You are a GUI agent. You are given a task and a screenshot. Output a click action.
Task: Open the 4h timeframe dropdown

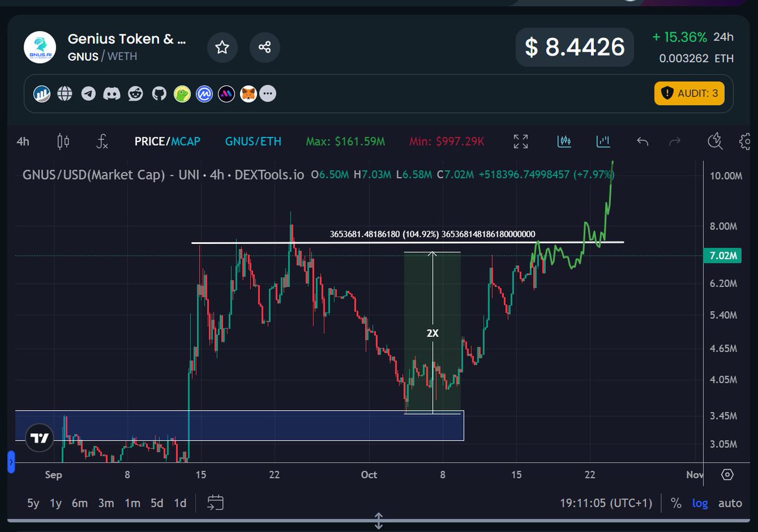coord(23,142)
